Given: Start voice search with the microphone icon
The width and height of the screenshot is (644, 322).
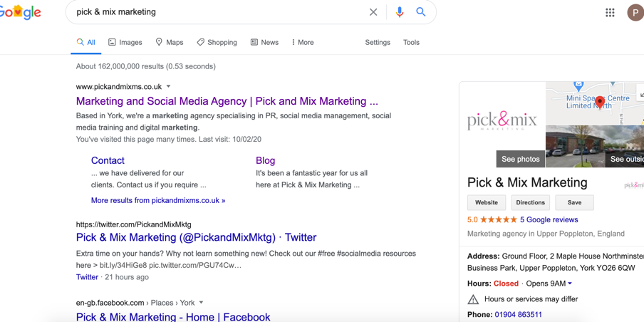Looking at the screenshot, I should [x=400, y=12].
